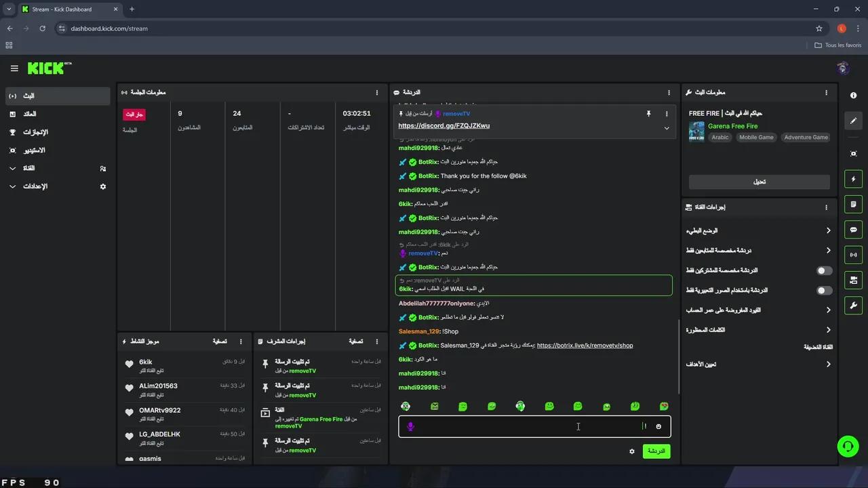Expand the pinned message chevron
868x488 pixels.
(x=667, y=128)
